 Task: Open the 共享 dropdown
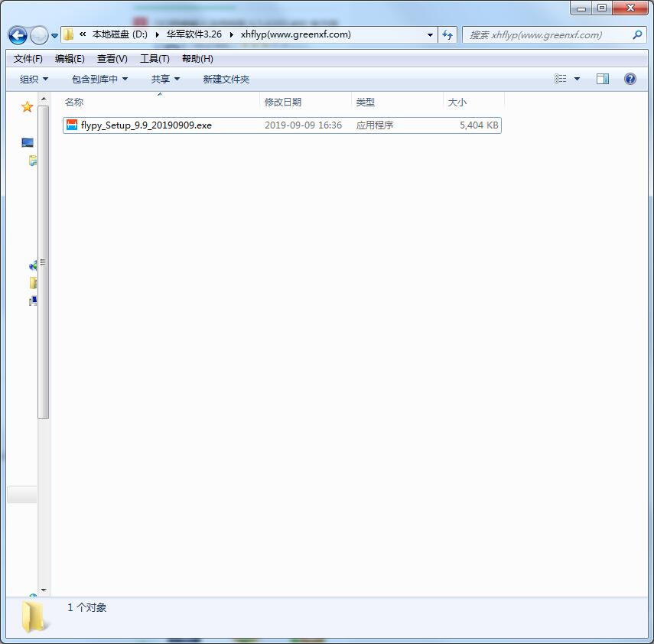pos(165,80)
